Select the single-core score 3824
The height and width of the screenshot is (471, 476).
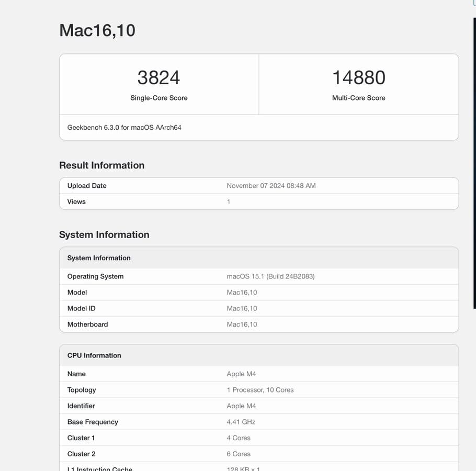pos(158,77)
